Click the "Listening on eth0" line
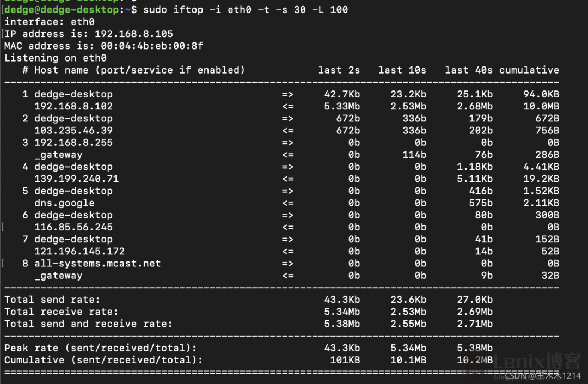This screenshot has width=588, height=384. (x=55, y=58)
